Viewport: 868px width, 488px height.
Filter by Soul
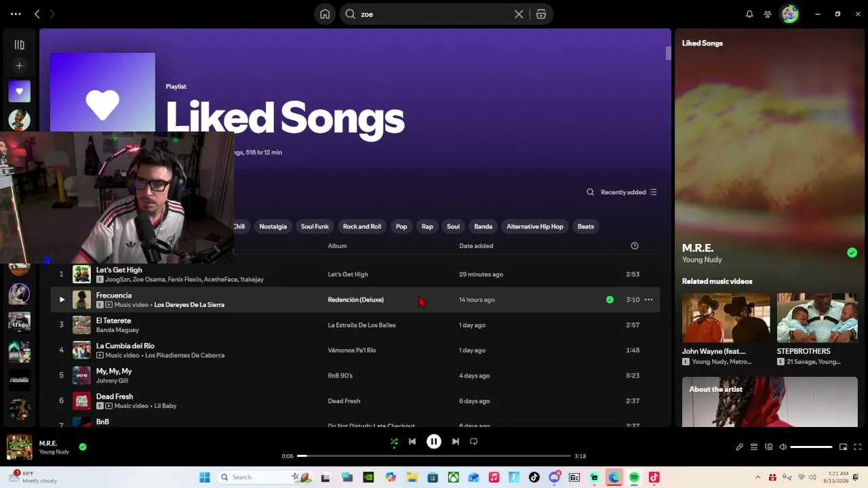[x=453, y=226]
